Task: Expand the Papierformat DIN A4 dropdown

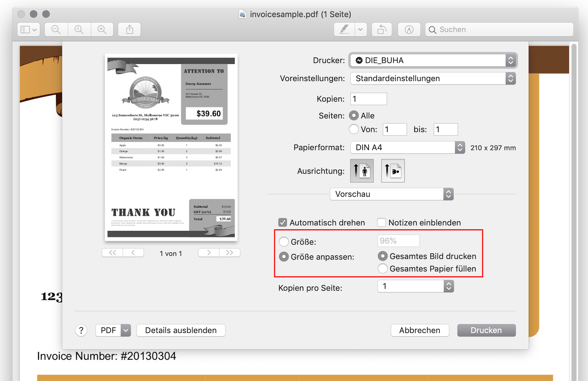Action: 407,148
